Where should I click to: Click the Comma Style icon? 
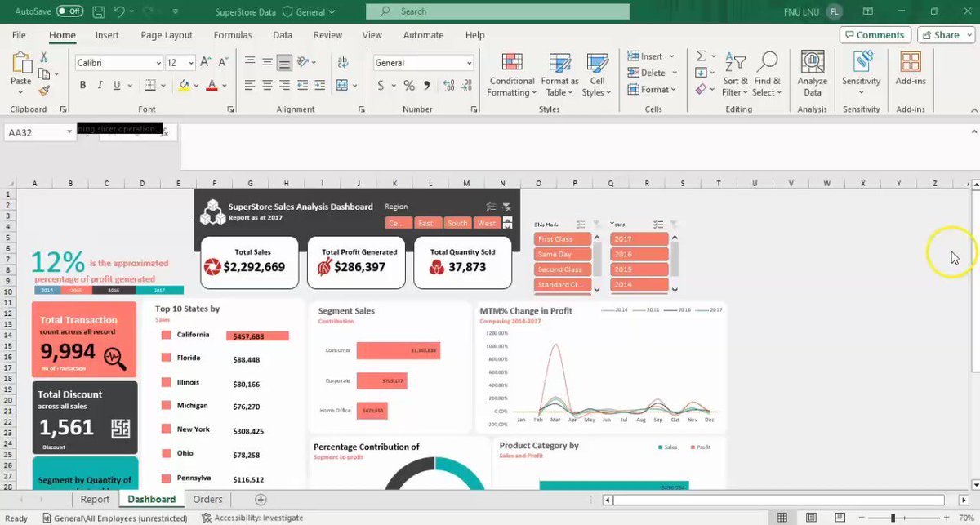pos(427,86)
